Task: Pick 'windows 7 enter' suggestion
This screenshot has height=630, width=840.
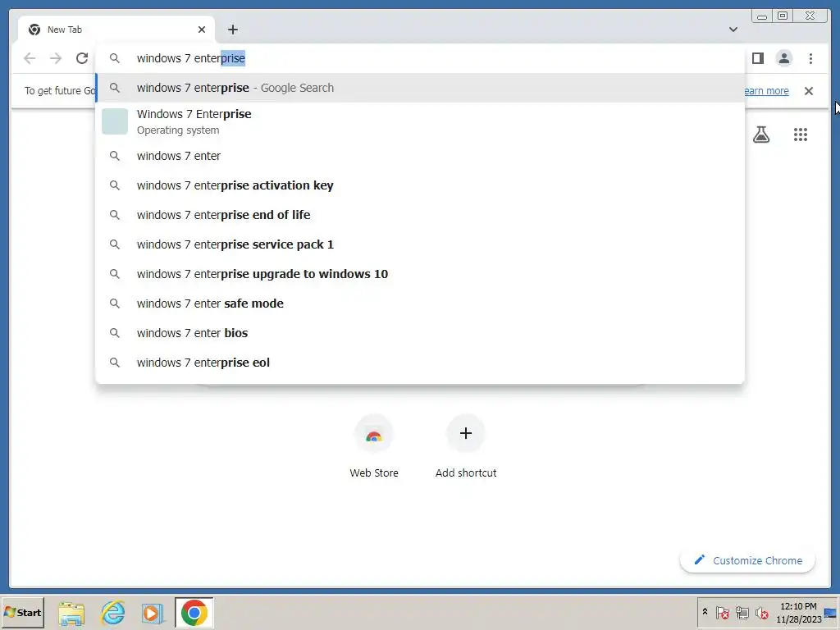Action: [420, 156]
